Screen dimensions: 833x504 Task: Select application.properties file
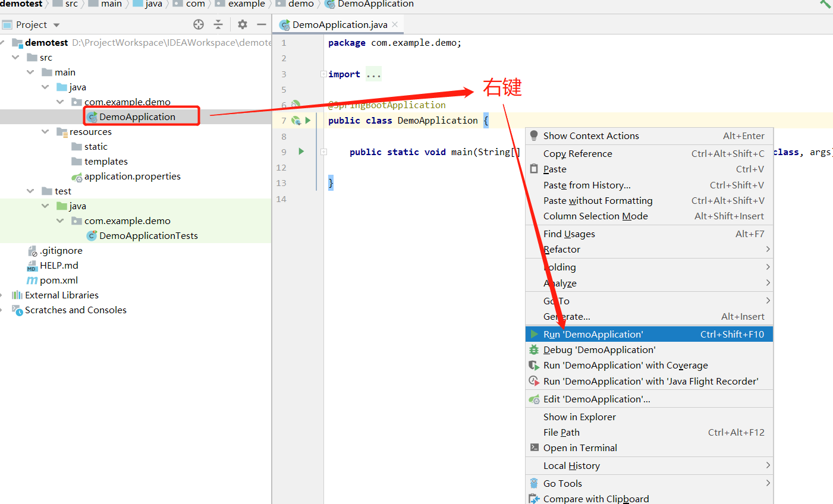[x=132, y=176]
